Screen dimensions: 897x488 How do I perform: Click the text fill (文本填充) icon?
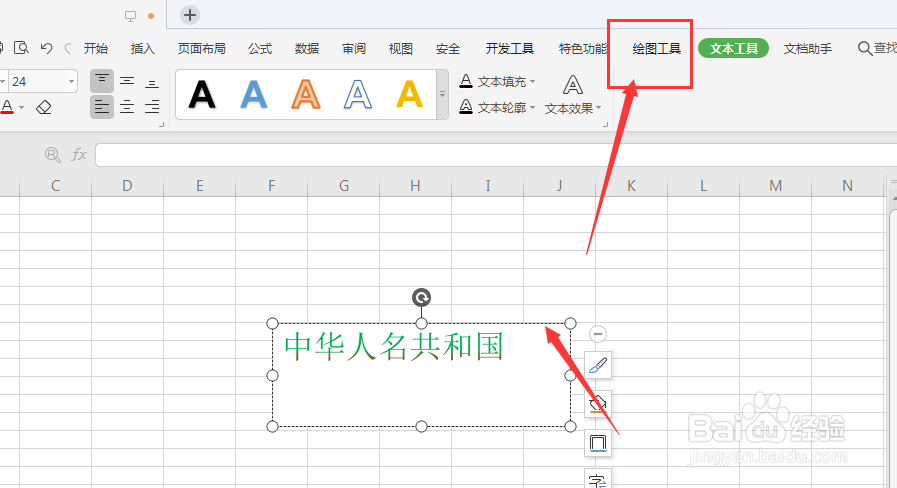coord(466,81)
